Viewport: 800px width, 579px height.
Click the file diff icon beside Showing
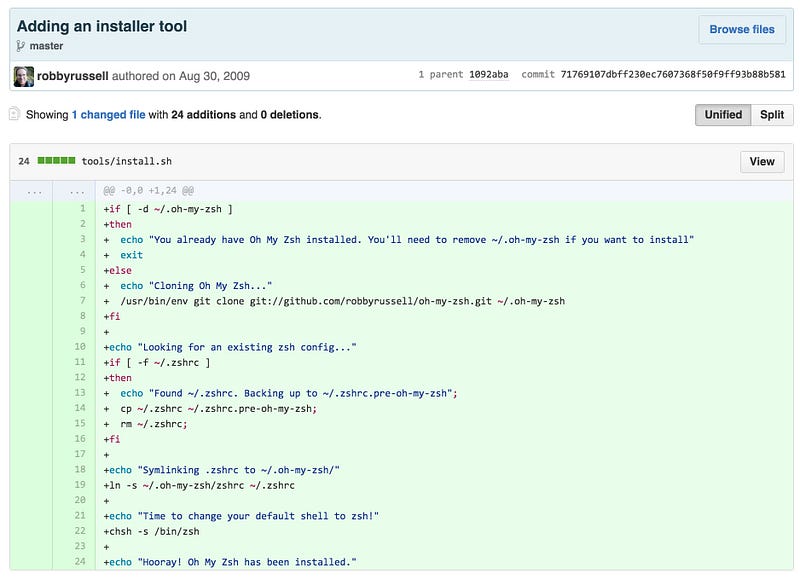coord(14,114)
